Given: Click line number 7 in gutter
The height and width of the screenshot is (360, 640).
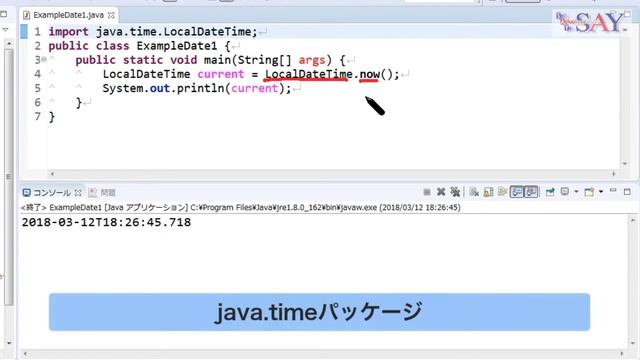Looking at the screenshot, I should coord(38,117).
